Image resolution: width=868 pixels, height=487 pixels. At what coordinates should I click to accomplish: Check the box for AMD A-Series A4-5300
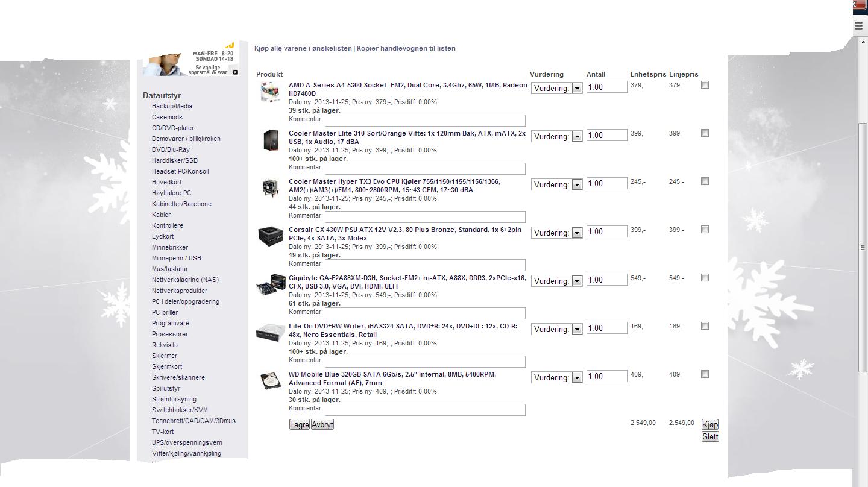(x=705, y=85)
